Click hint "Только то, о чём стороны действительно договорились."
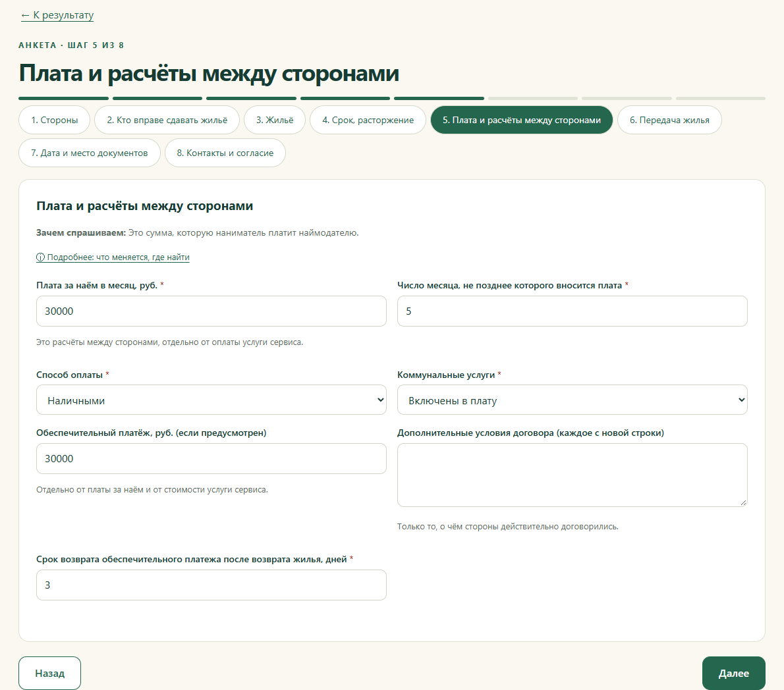The image size is (784, 690). (508, 527)
